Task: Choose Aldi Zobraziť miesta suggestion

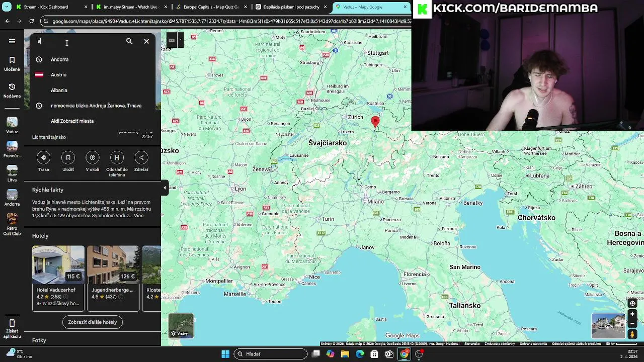Action: [x=93, y=121]
